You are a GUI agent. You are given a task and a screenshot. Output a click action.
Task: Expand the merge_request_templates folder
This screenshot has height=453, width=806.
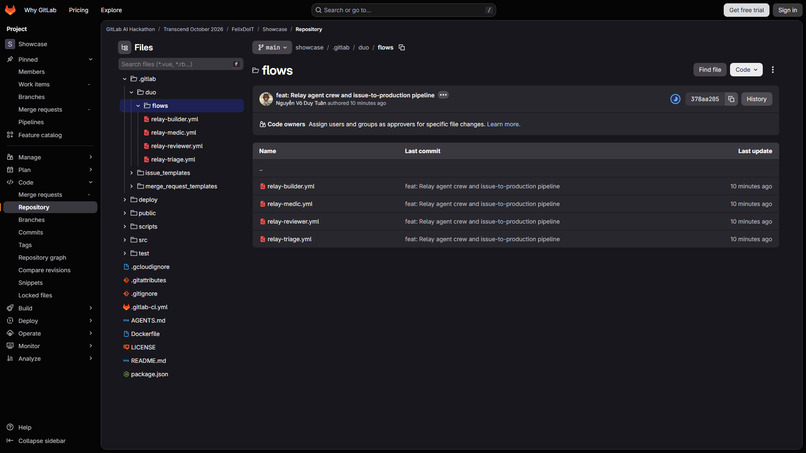(131, 186)
